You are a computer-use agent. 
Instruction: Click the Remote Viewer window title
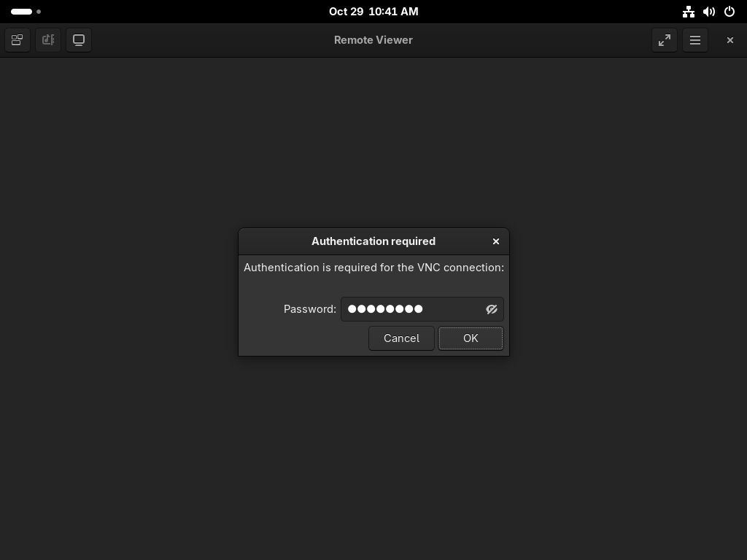pyautogui.click(x=373, y=40)
